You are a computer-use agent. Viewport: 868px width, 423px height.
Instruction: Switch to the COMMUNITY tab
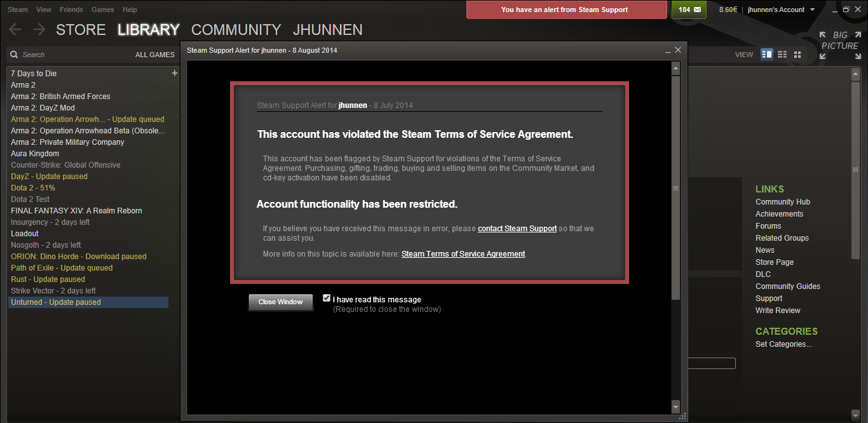click(x=236, y=30)
